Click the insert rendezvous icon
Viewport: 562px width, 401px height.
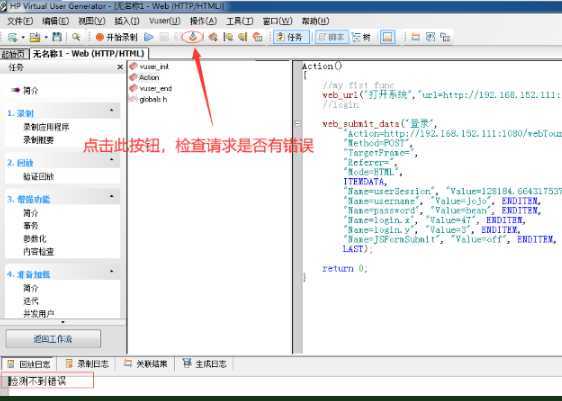click(258, 37)
